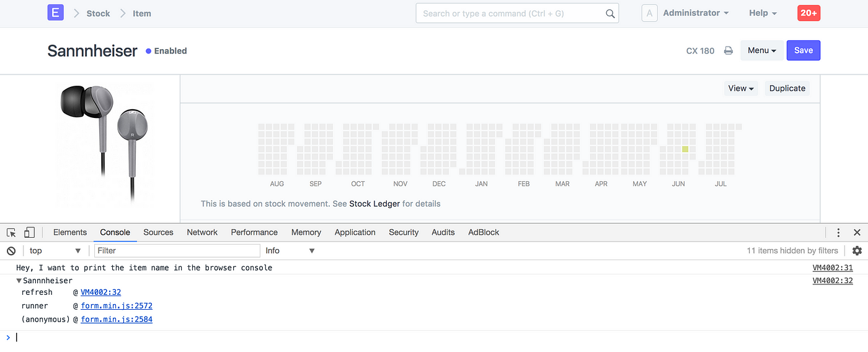Click the 'Hey, I want to print' console message
The image size is (868, 352).
point(144,268)
